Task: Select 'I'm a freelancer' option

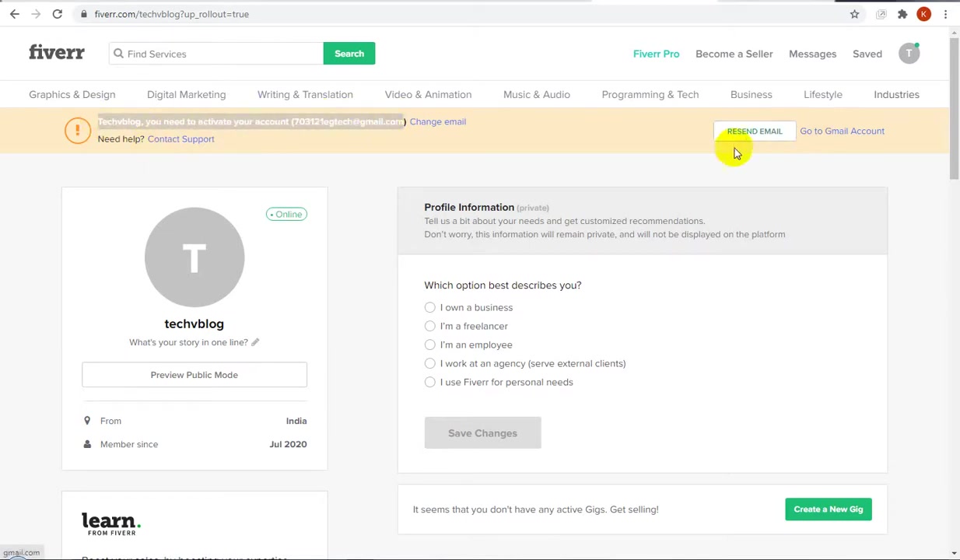Action: click(429, 326)
